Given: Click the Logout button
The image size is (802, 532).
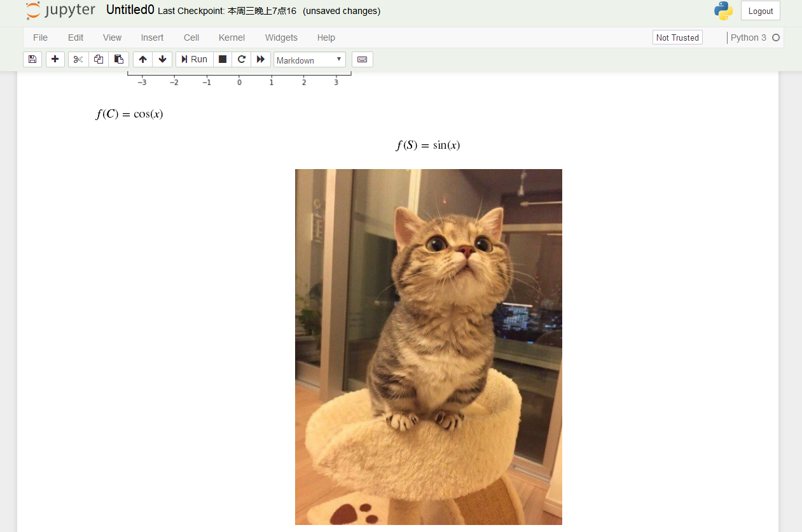Looking at the screenshot, I should (761, 11).
